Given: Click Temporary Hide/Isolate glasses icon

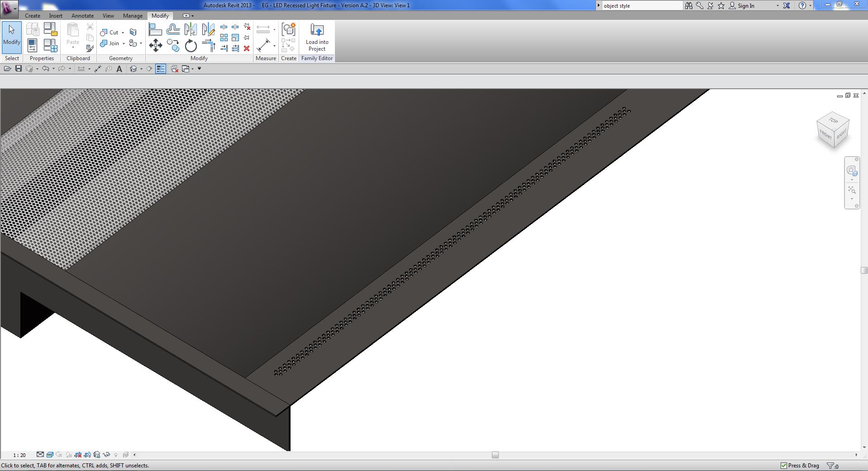Looking at the screenshot, I should pyautogui.click(x=106, y=455).
